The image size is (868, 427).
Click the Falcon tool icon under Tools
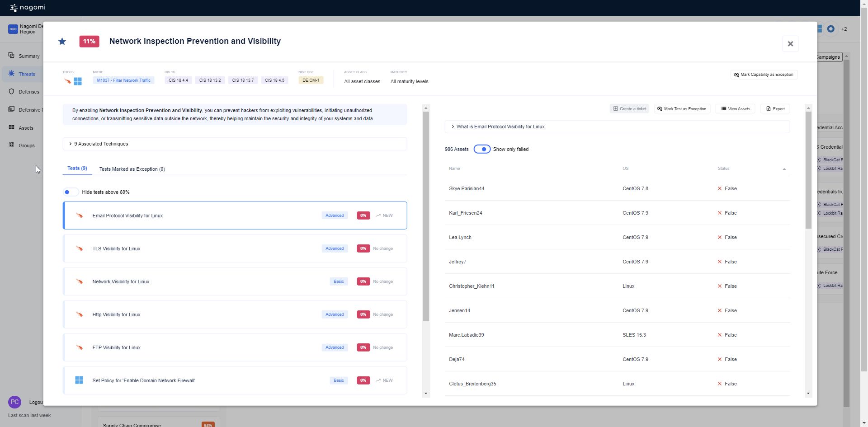[x=67, y=81]
